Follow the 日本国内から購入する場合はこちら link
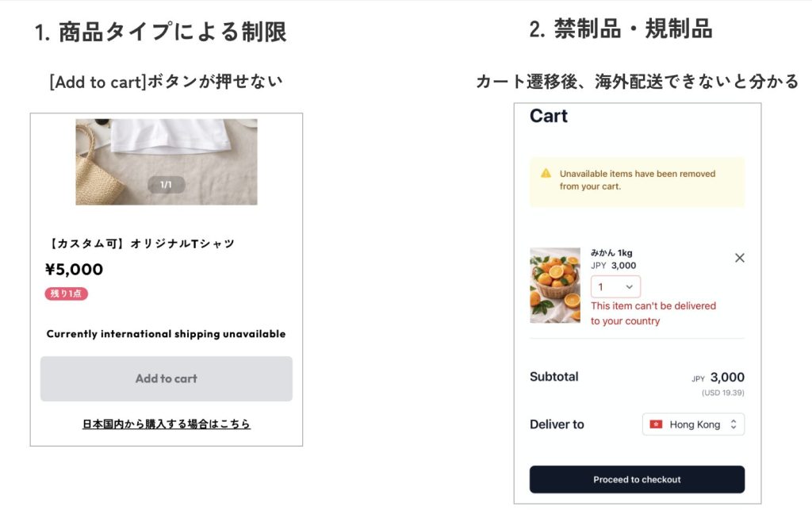The image size is (812, 514). [167, 424]
